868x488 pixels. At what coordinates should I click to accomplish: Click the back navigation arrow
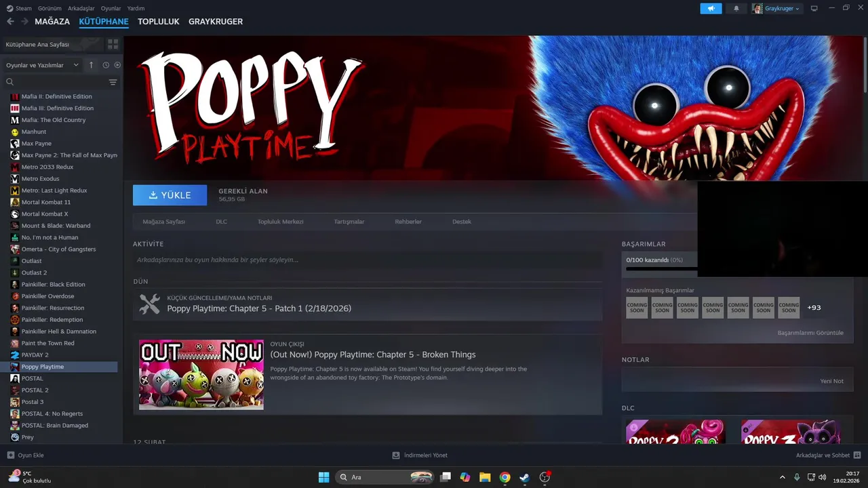[10, 22]
